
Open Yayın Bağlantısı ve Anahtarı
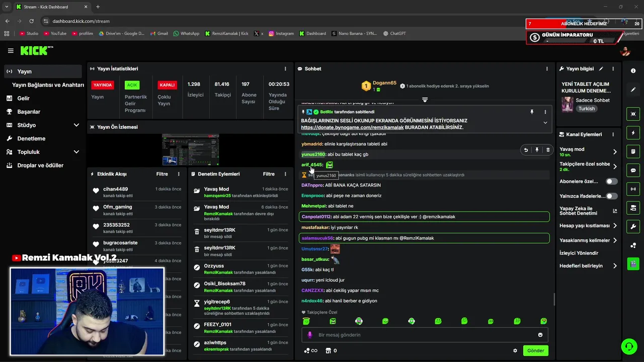(48, 85)
